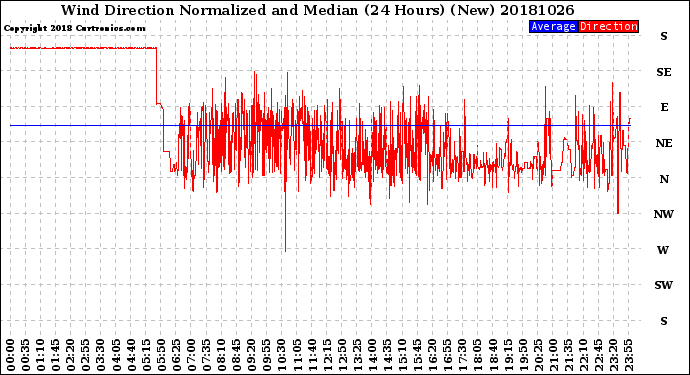Screen dimensions: 690x375
Task: Click the 02:20 time axis label
Action: point(71,355)
